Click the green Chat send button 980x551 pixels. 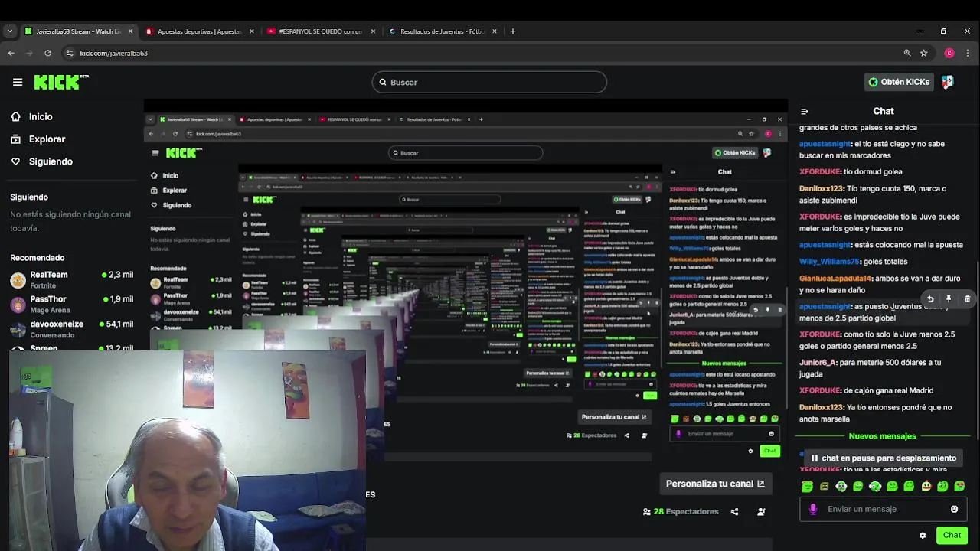(x=952, y=536)
